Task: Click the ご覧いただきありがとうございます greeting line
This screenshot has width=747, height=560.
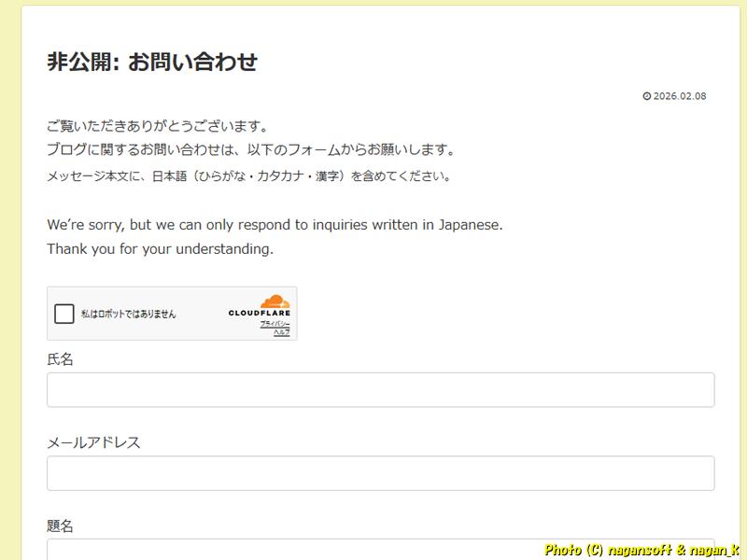Action: tap(158, 126)
